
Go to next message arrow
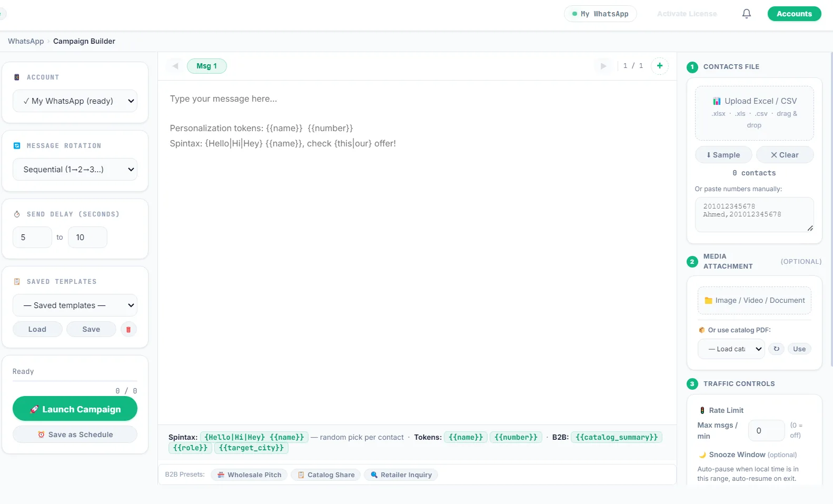coord(603,66)
